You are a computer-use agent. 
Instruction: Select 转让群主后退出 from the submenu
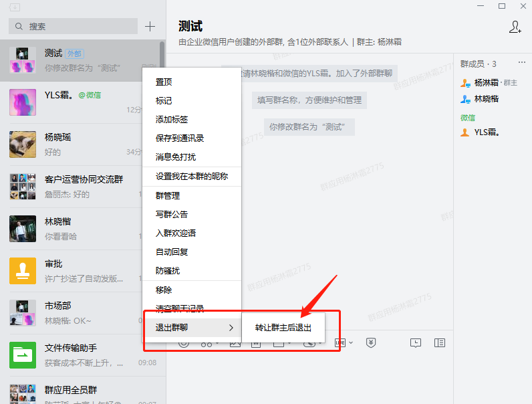pos(283,328)
